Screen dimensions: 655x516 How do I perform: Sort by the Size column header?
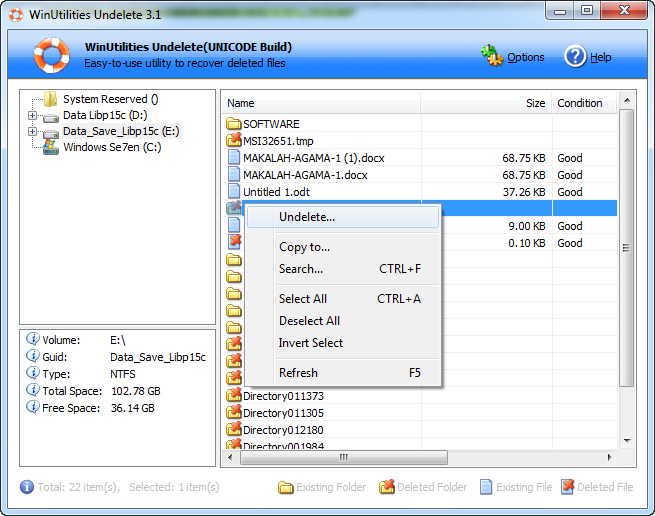(487, 103)
